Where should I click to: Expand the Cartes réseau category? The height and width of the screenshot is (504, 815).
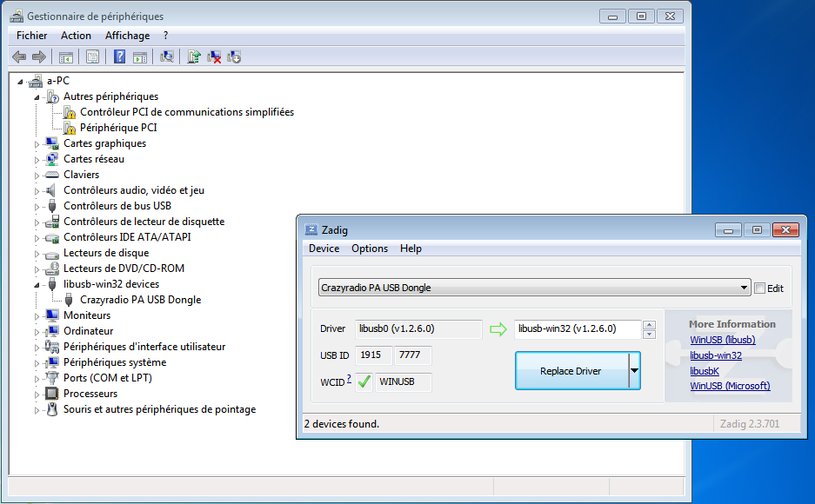click(x=37, y=160)
